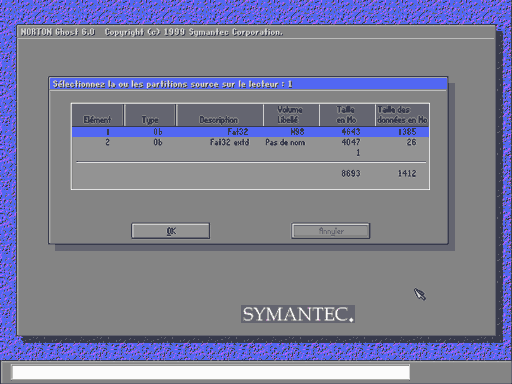Click the Symantec logo

pos(298,314)
